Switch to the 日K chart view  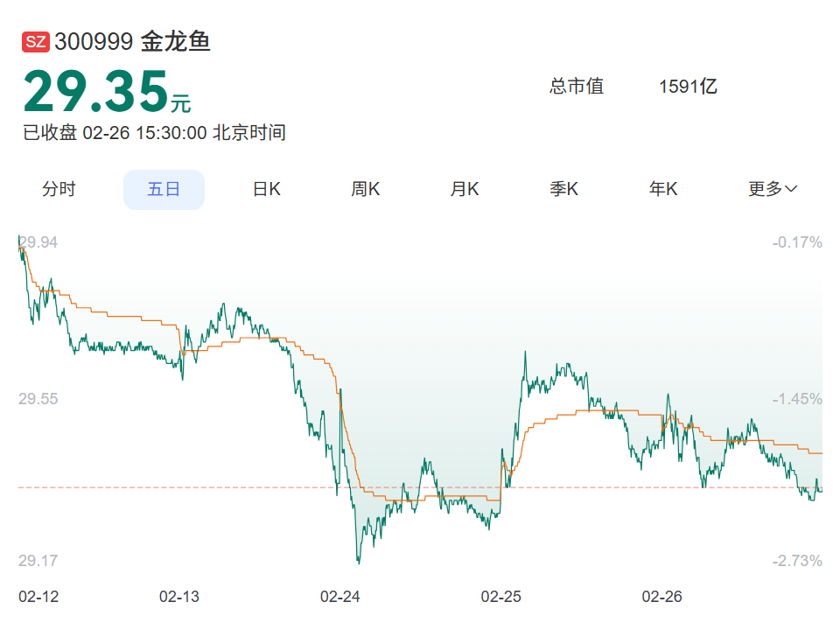(x=266, y=189)
